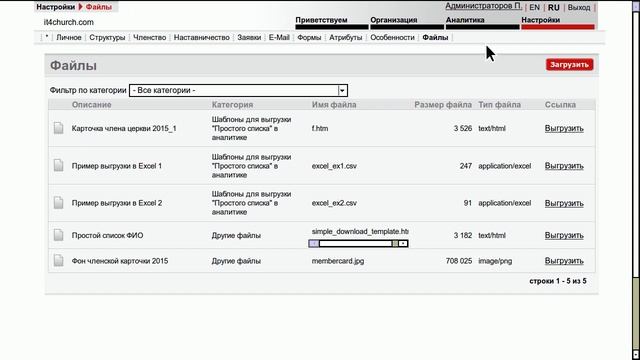Click Файлы in the breadcrumb
The height and width of the screenshot is (360, 640).
98,7
